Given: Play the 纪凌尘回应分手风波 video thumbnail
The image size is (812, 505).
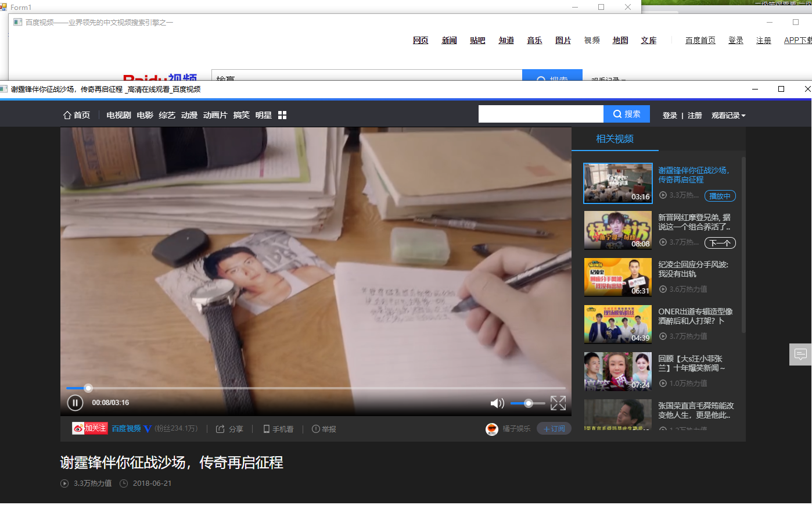Looking at the screenshot, I should 617,277.
